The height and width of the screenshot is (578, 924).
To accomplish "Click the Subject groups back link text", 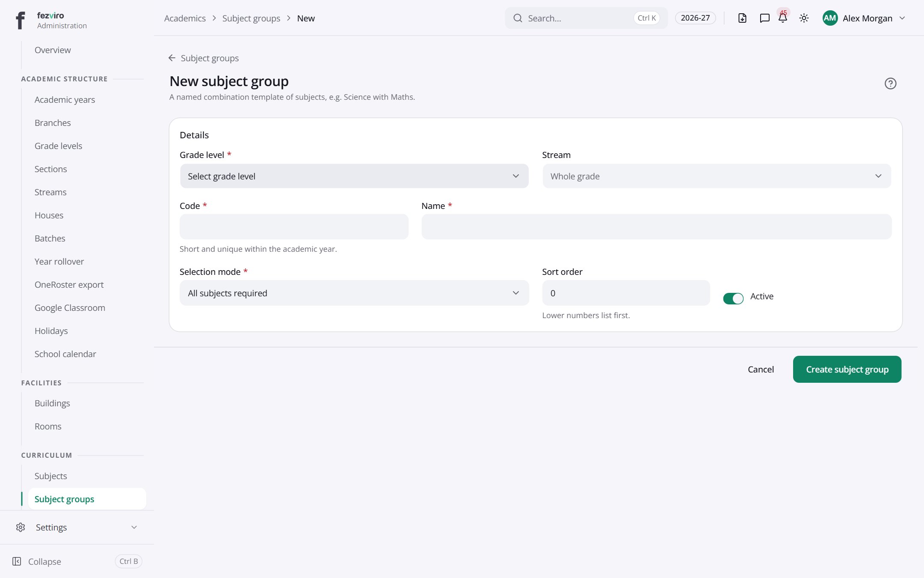I will 210,58.
